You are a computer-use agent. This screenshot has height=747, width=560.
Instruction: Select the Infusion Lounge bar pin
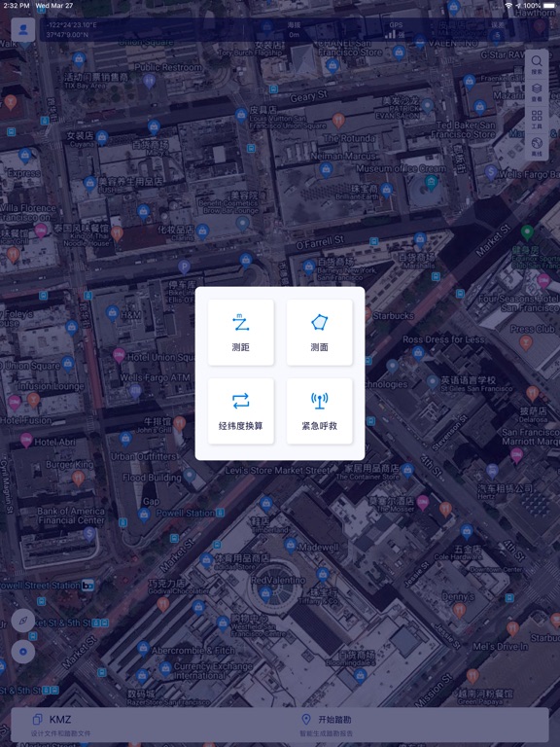(x=33, y=400)
